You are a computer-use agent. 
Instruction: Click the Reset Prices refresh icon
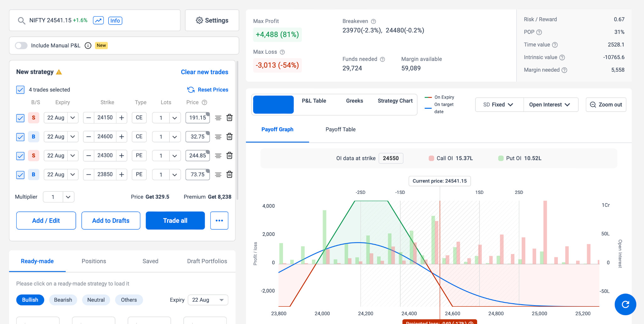click(x=191, y=90)
